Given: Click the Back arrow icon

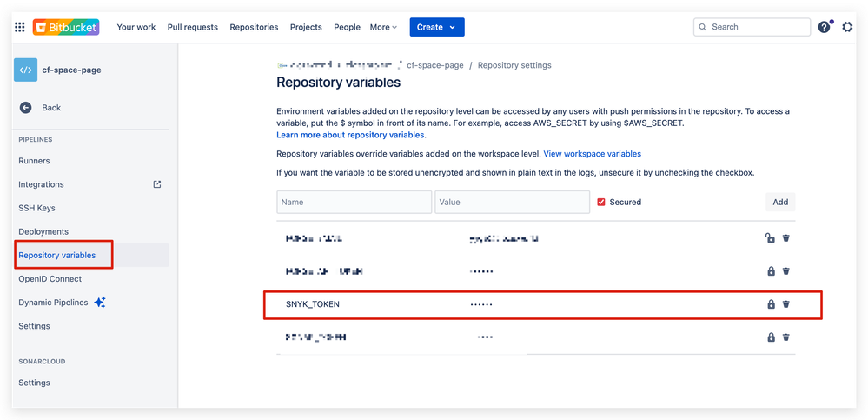Looking at the screenshot, I should tap(25, 108).
